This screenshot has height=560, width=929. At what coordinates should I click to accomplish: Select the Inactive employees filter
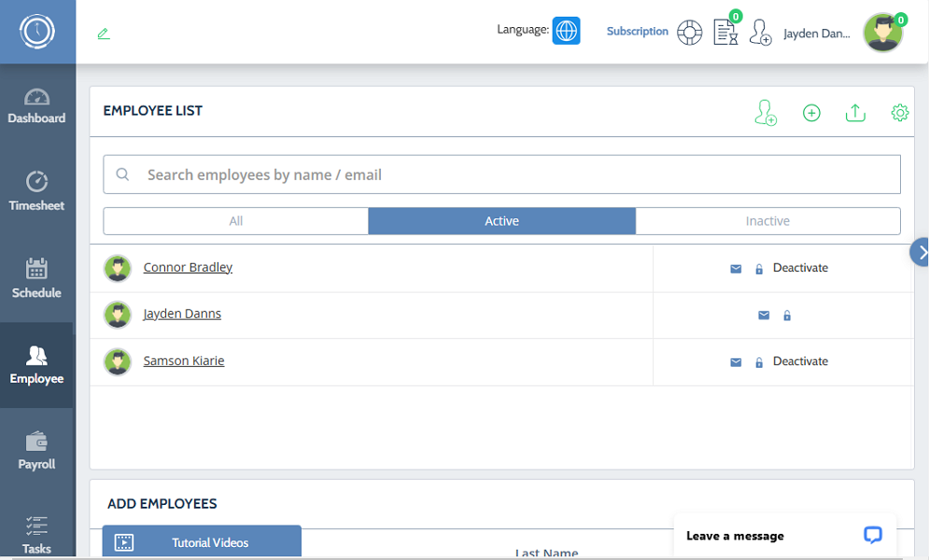pyautogui.click(x=767, y=221)
